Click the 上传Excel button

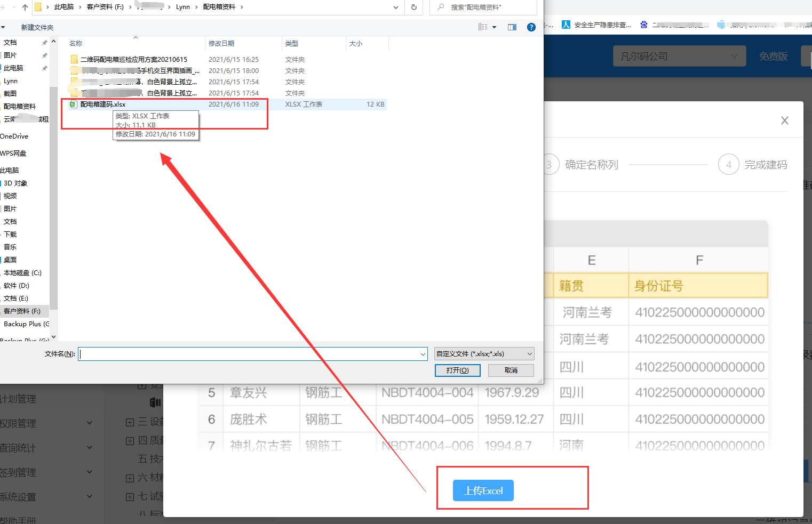pos(483,490)
